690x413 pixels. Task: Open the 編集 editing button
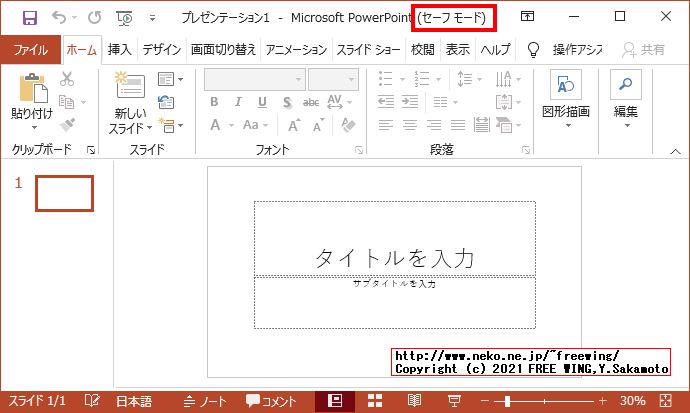click(625, 99)
